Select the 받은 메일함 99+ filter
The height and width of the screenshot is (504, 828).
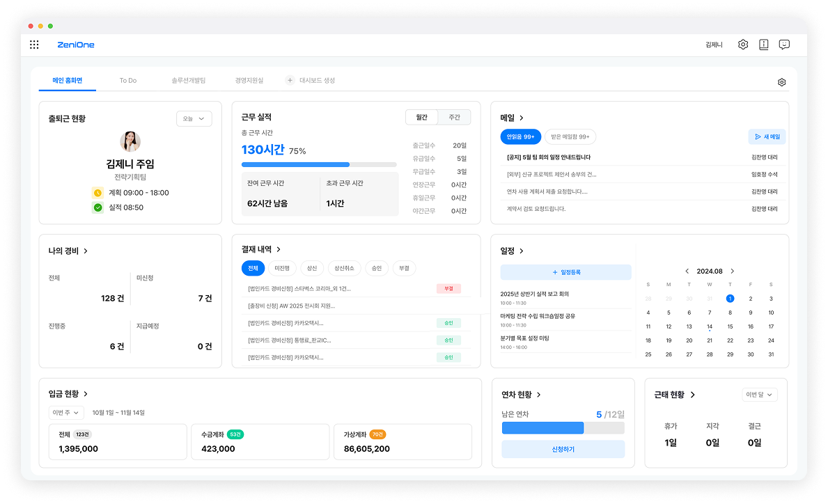coord(570,137)
